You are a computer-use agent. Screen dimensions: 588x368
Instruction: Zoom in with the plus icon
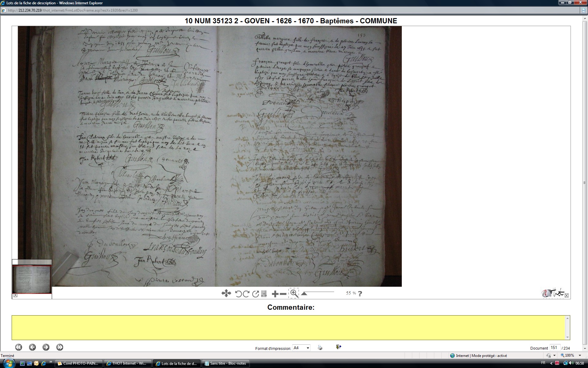point(275,294)
